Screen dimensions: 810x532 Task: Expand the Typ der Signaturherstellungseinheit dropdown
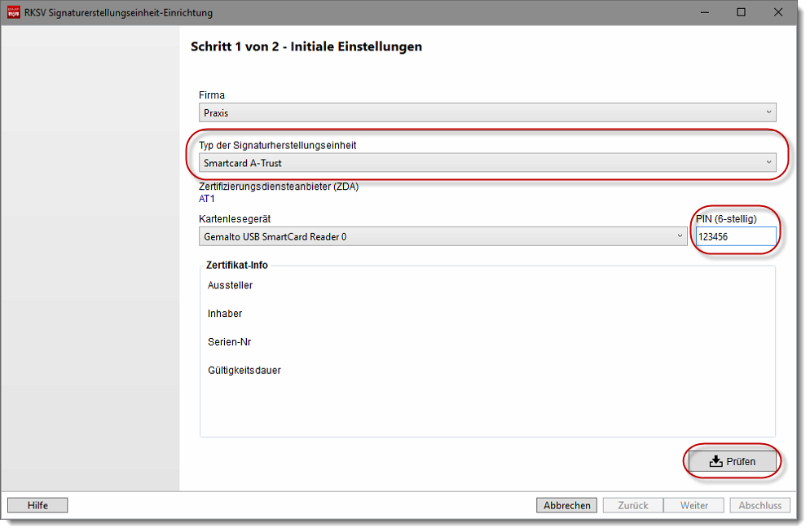[486, 163]
